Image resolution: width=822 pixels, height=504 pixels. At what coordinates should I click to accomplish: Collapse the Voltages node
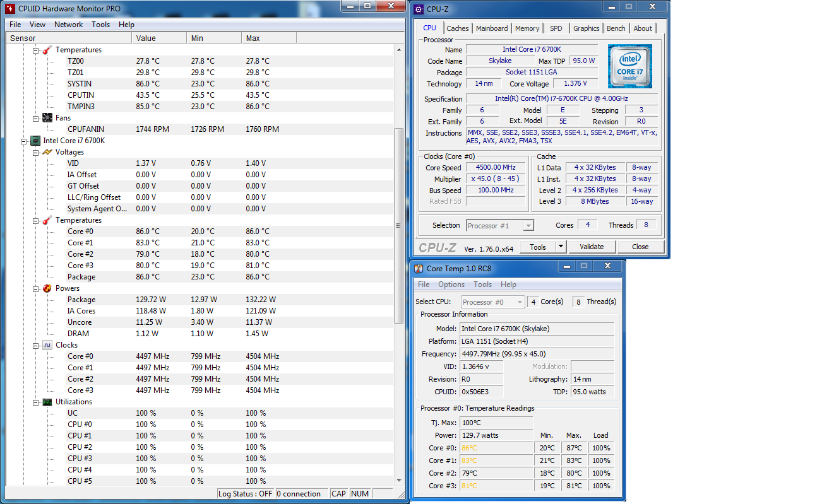click(36, 152)
